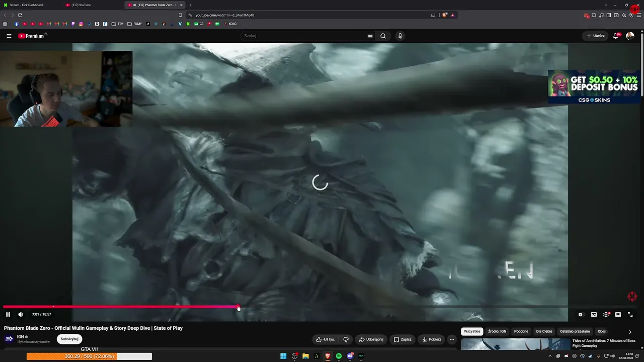Image resolution: width=644 pixels, height=362 pixels.
Task: Mute the video volume
Action: click(21, 315)
